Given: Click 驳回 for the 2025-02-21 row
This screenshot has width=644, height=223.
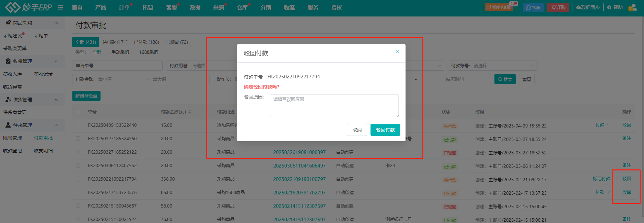Looking at the screenshot, I should (x=627, y=179).
